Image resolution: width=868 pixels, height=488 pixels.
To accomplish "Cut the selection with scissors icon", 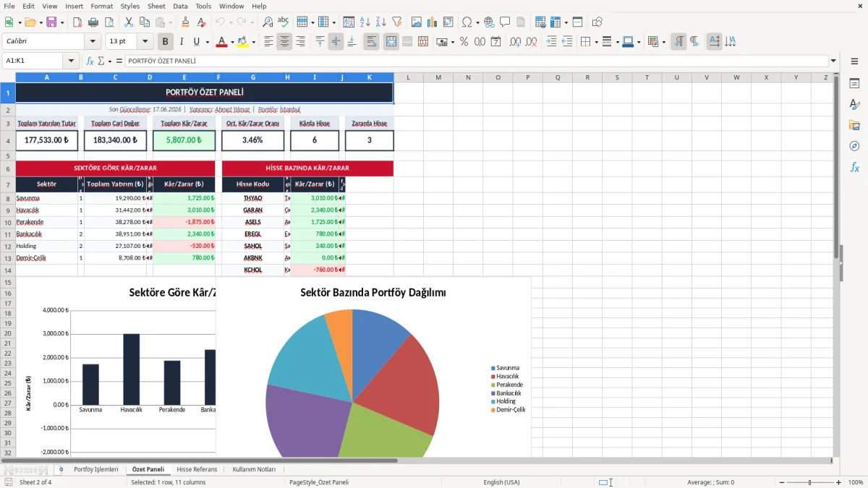I will click(129, 22).
